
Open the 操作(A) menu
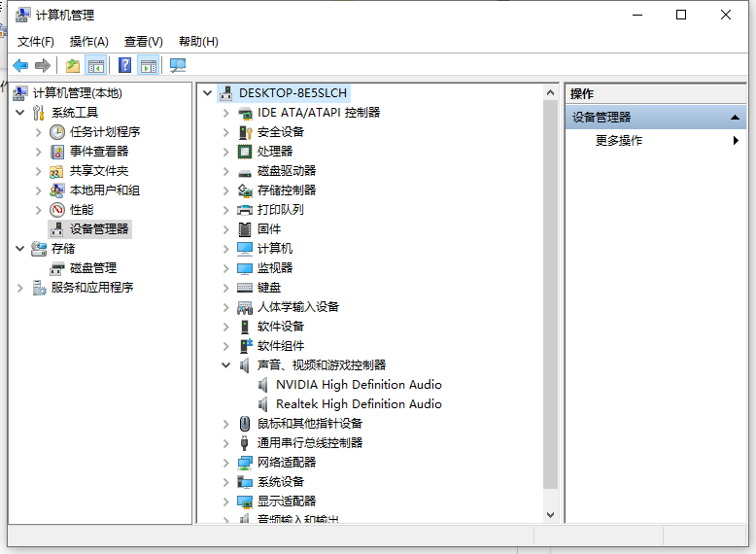89,42
